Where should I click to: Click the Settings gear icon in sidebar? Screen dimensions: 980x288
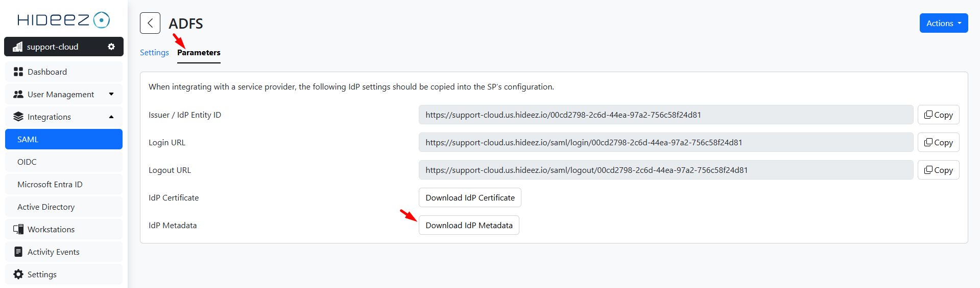18,274
